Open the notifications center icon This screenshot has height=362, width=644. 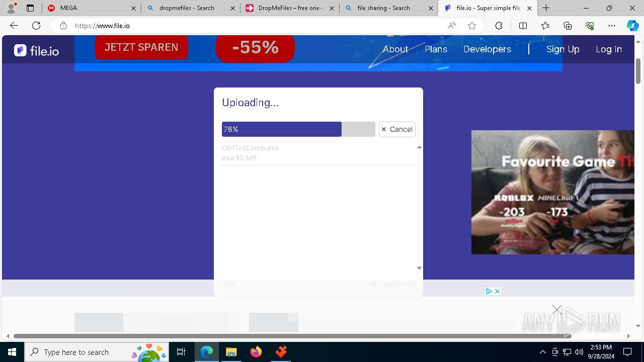point(627,352)
